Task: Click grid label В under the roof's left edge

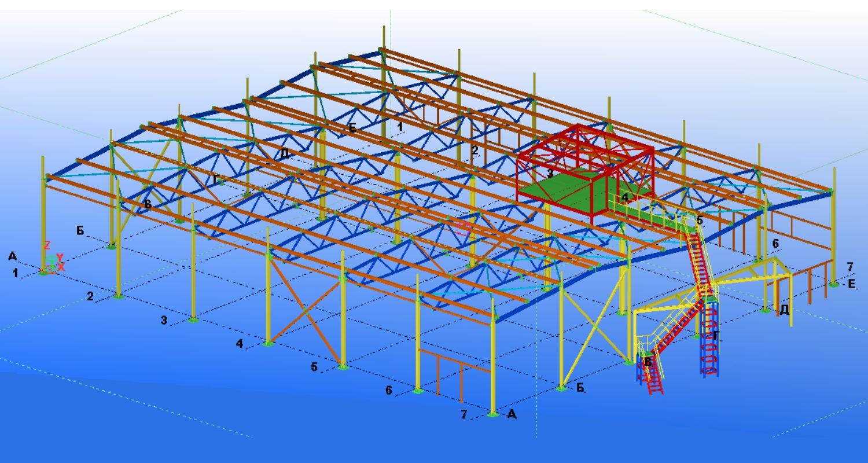Action: point(148,204)
